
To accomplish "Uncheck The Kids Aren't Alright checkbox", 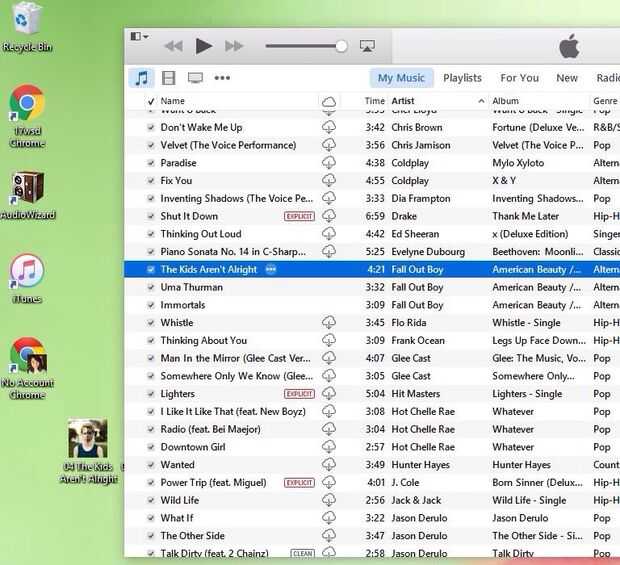I will click(x=151, y=270).
